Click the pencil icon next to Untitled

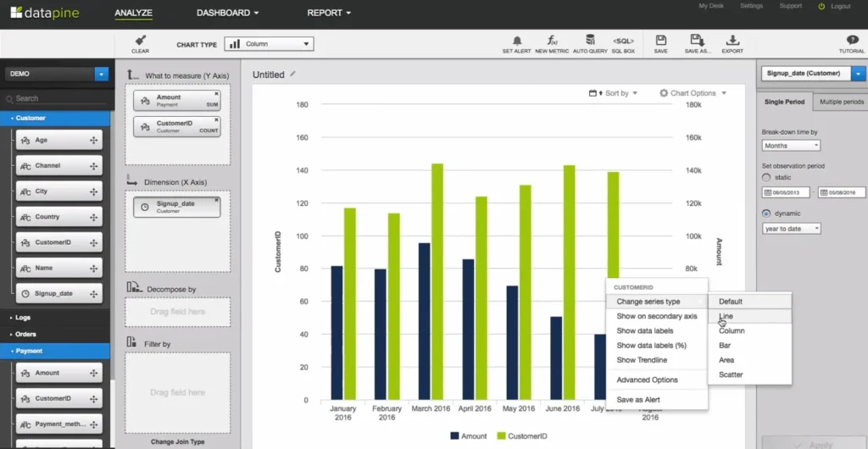tap(292, 74)
